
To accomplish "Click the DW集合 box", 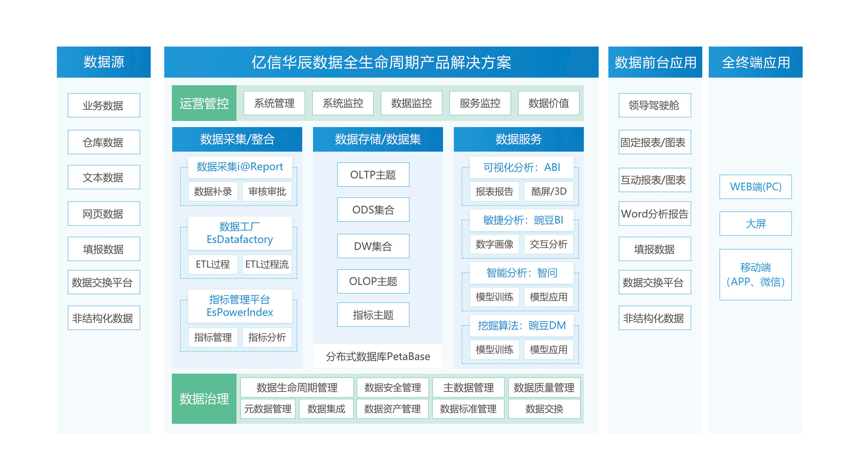I will tap(373, 246).
